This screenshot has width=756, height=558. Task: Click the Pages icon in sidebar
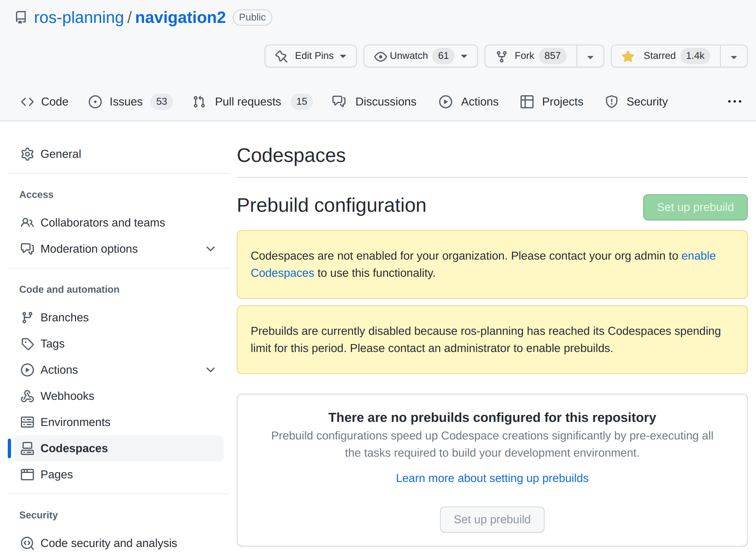pyautogui.click(x=27, y=475)
